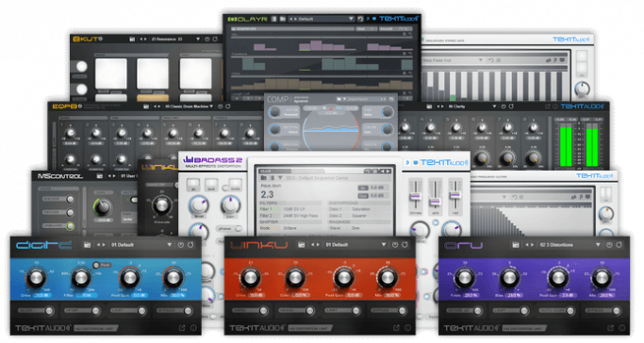Toggle the Limit switch in Winku plugin
This screenshot has height=343, width=644.
pos(356,311)
